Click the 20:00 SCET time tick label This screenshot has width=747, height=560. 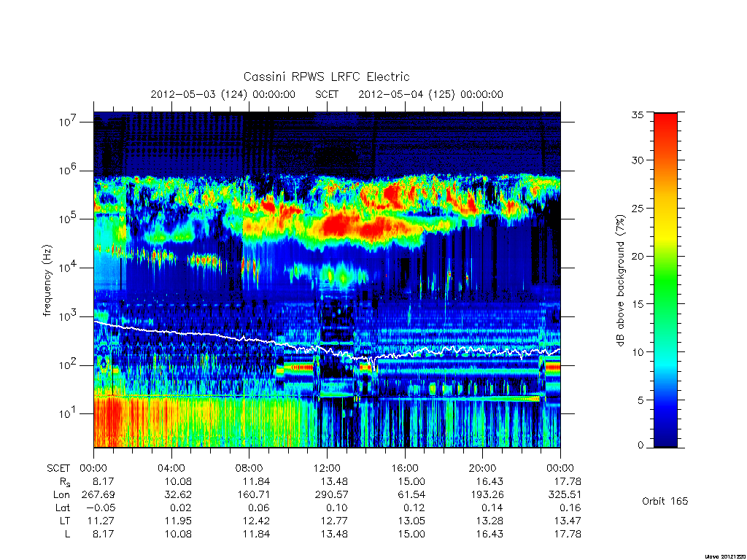point(482,468)
